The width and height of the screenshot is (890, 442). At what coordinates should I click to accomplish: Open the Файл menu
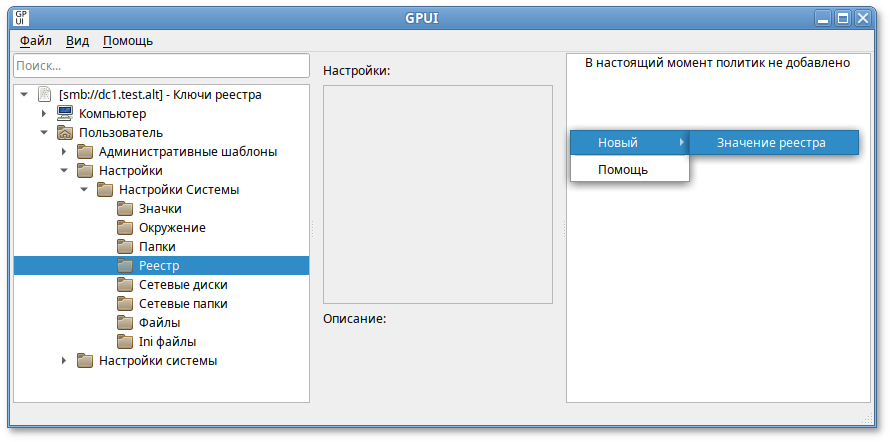tap(36, 41)
